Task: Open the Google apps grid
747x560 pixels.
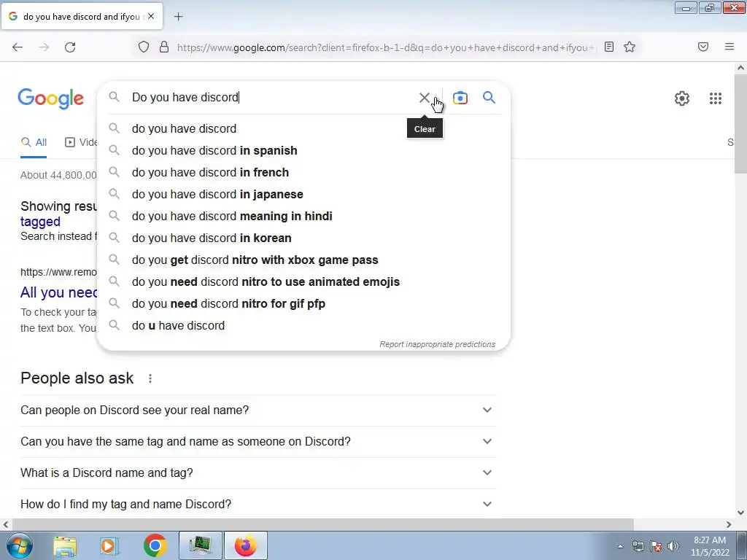Action: (715, 98)
